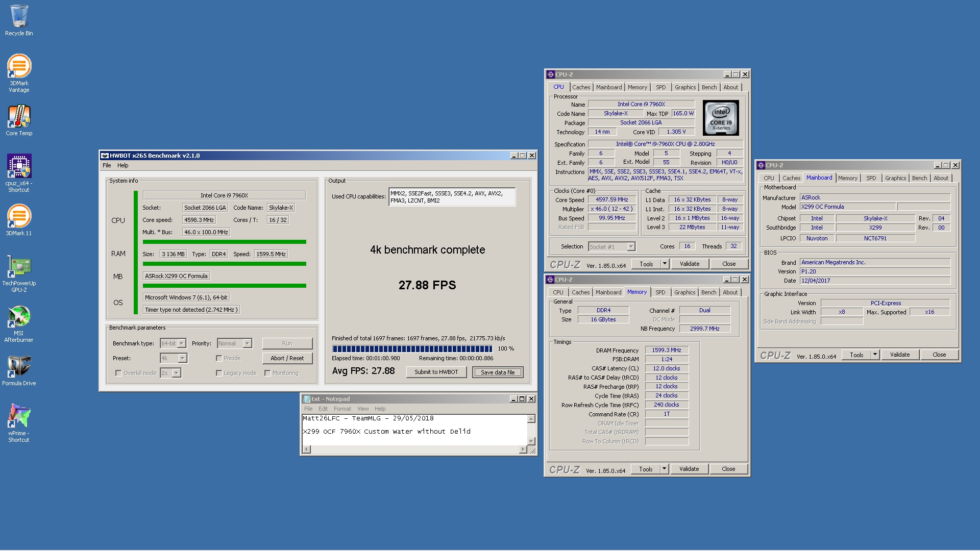Select the Memory tab in the CPU-Z window showing the Mainboard tab
The height and width of the screenshot is (551, 980).
[847, 178]
